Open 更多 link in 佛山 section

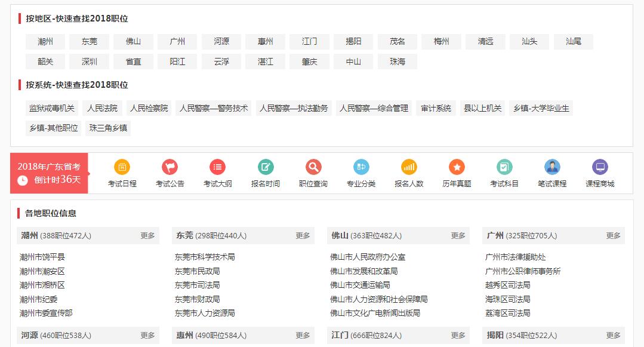[458, 235]
